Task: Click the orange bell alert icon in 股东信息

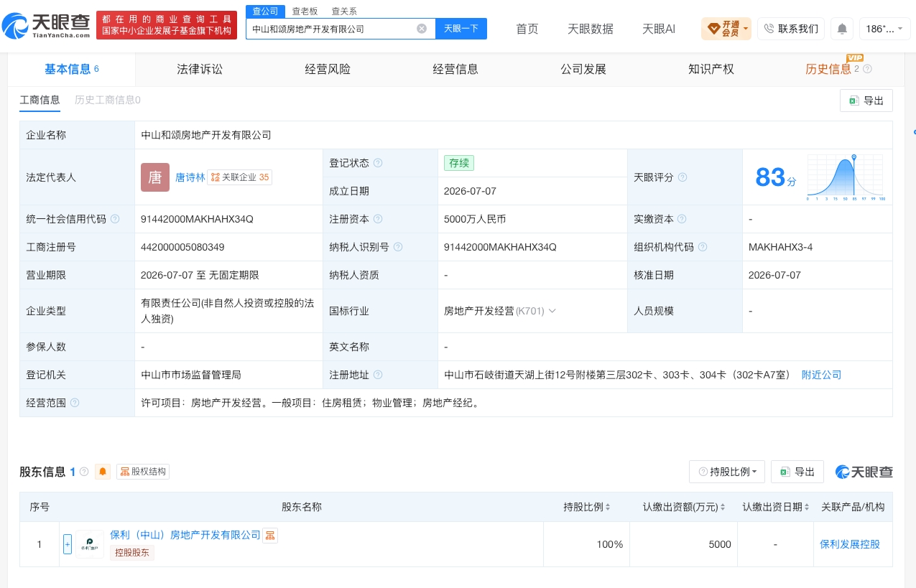Action: coord(103,472)
